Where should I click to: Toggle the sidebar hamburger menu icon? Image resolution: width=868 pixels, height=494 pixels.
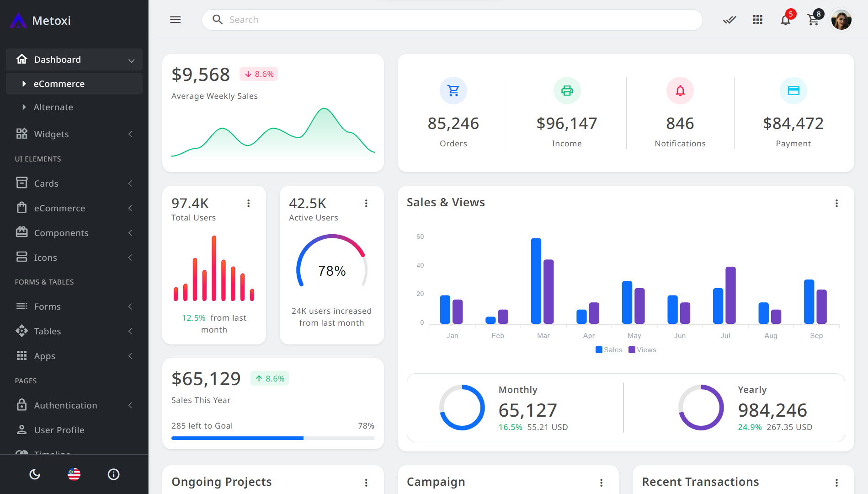point(175,20)
